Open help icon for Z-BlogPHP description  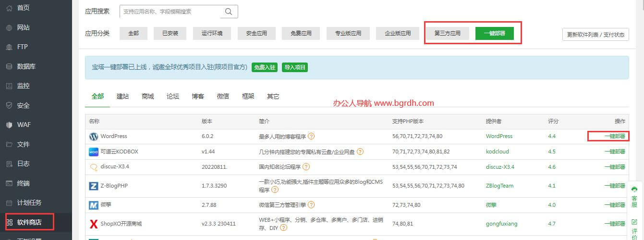274,190
